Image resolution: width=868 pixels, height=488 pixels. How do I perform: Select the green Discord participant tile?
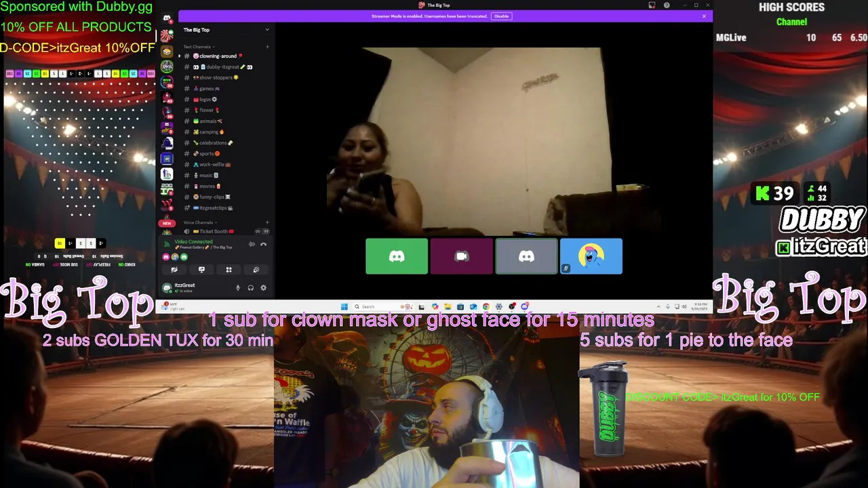pos(397,256)
